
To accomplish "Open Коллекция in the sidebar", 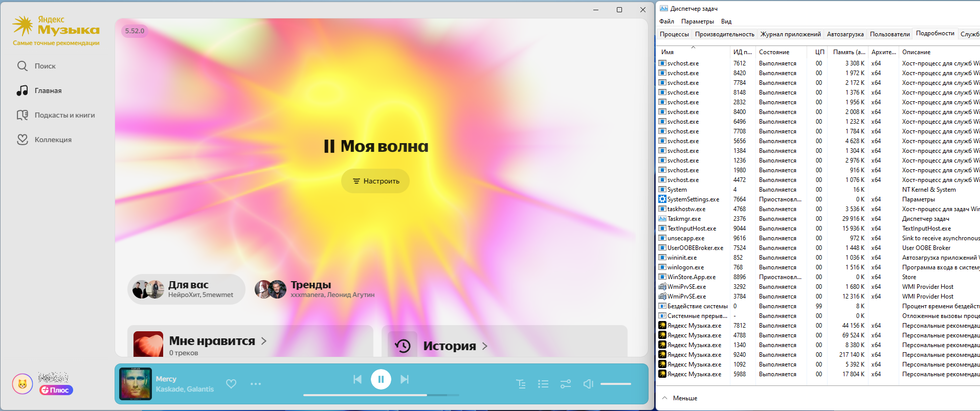I will (44, 140).
